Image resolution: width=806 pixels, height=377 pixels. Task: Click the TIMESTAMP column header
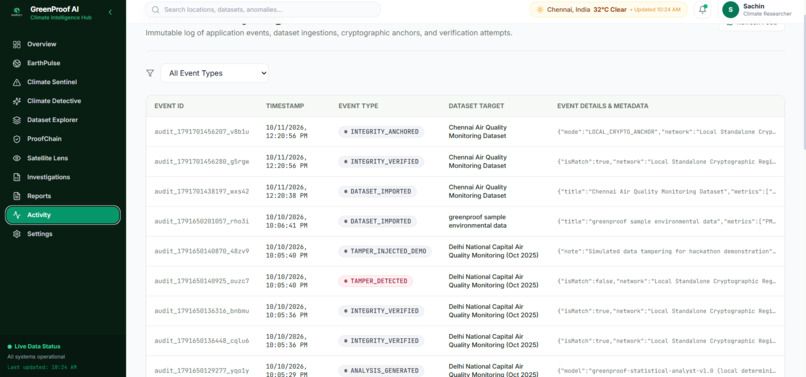pos(285,106)
